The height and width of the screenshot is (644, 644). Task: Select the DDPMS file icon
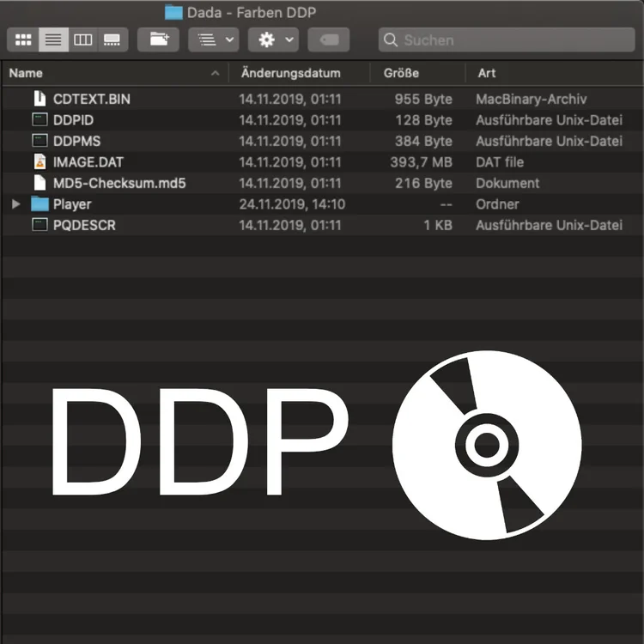[x=39, y=141]
